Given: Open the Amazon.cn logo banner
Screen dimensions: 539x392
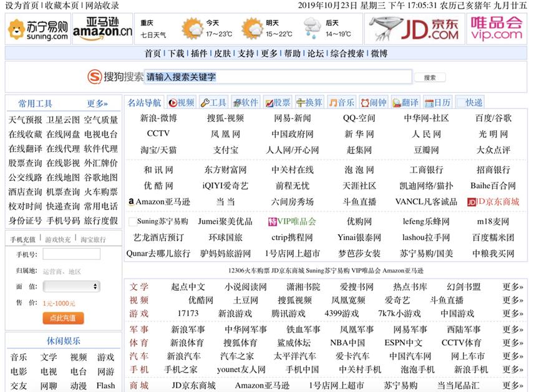Looking at the screenshot, I should (x=102, y=29).
